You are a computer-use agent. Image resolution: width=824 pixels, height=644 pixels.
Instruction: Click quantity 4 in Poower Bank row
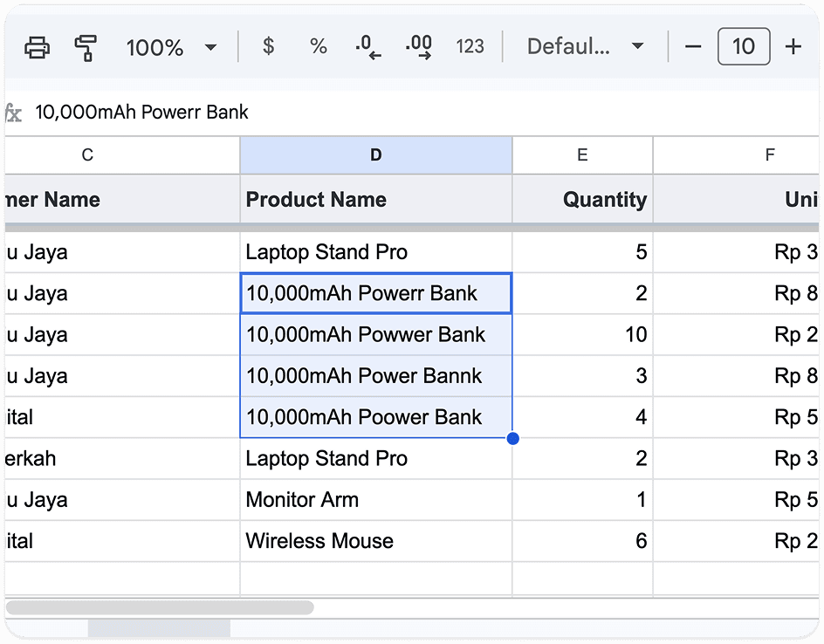582,417
